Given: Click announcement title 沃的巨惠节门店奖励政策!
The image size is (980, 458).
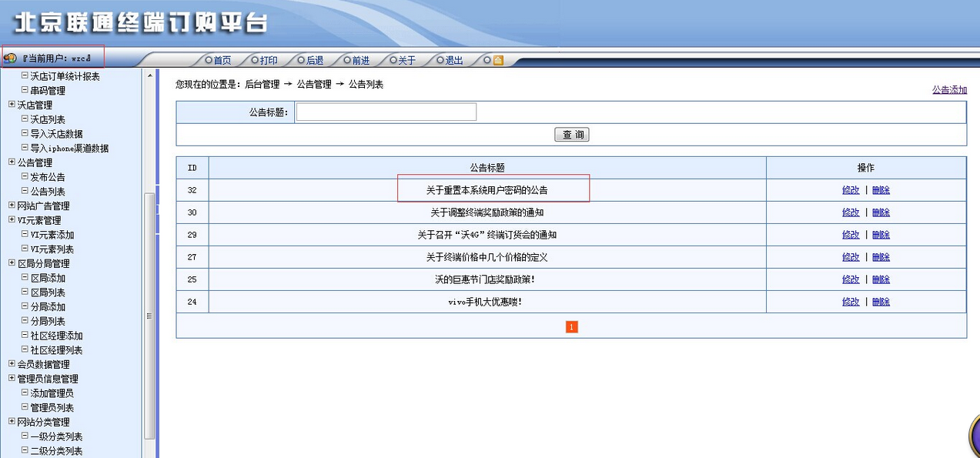Looking at the screenshot, I should (485, 279).
